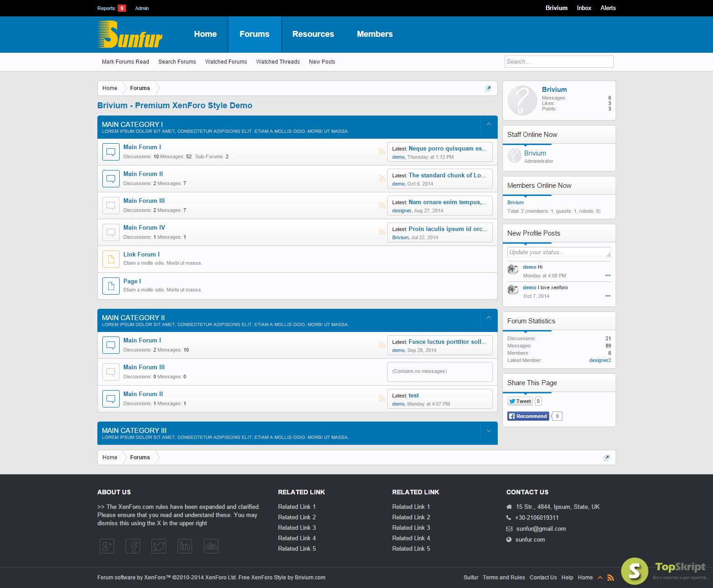Open the Alerts link
The width and height of the screenshot is (713, 588).
click(x=608, y=8)
